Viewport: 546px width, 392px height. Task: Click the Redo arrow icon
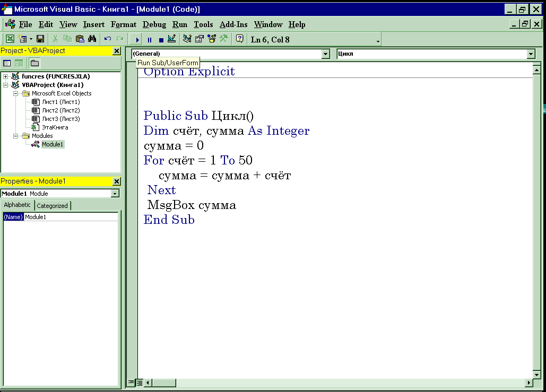point(120,39)
